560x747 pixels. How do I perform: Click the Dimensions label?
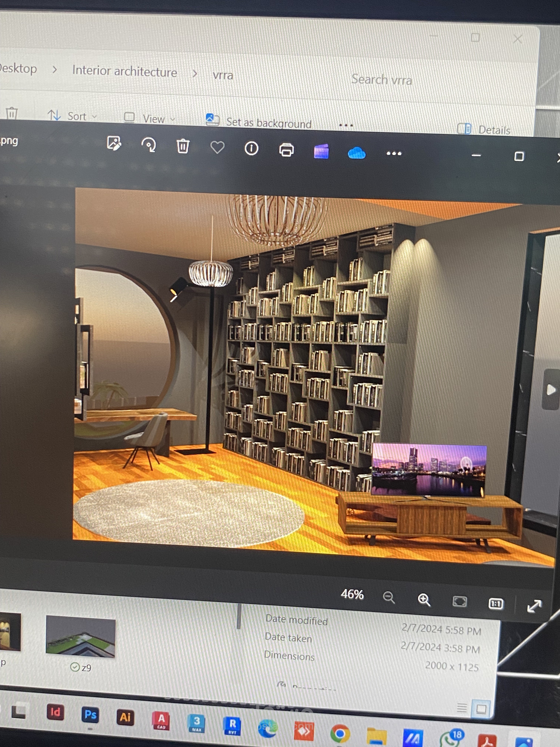pyautogui.click(x=289, y=655)
